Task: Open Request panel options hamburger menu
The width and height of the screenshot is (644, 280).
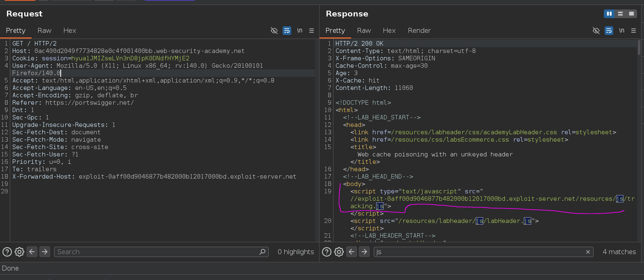Action: 312,30
